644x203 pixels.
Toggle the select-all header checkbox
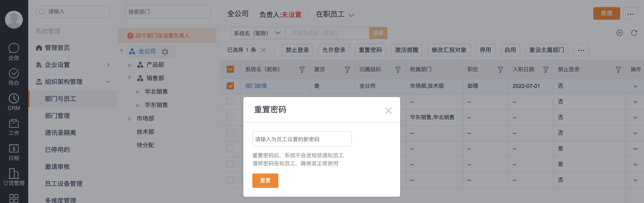[230, 69]
